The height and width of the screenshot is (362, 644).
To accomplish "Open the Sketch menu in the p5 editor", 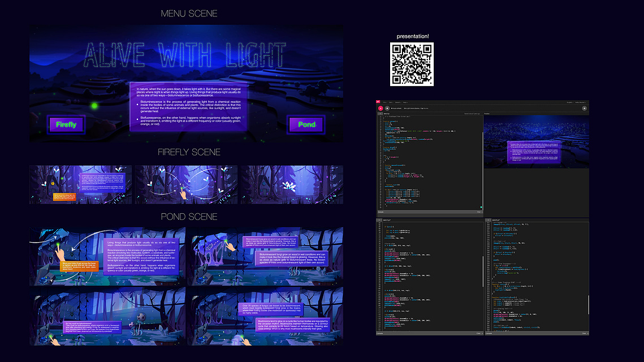I will pyautogui.click(x=397, y=102).
